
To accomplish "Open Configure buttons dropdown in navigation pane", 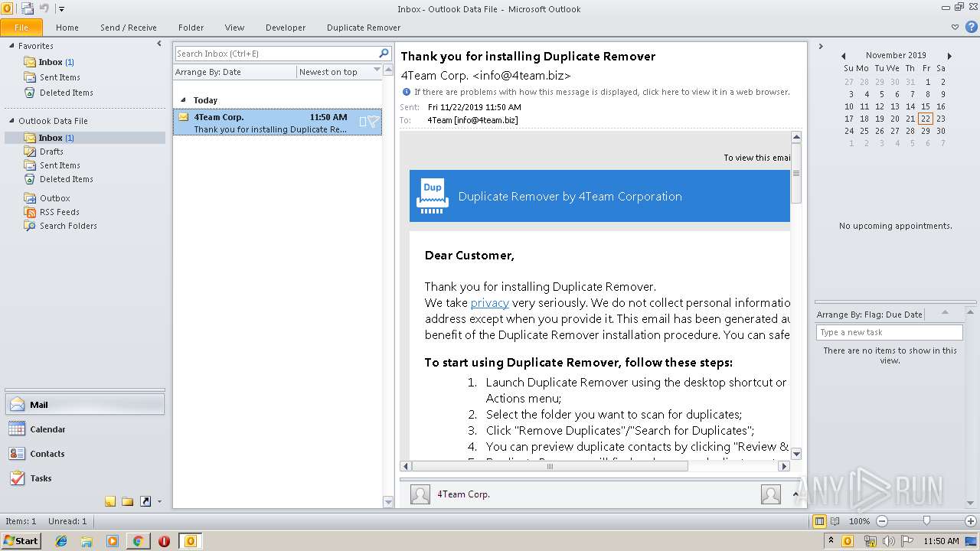I will click(159, 502).
